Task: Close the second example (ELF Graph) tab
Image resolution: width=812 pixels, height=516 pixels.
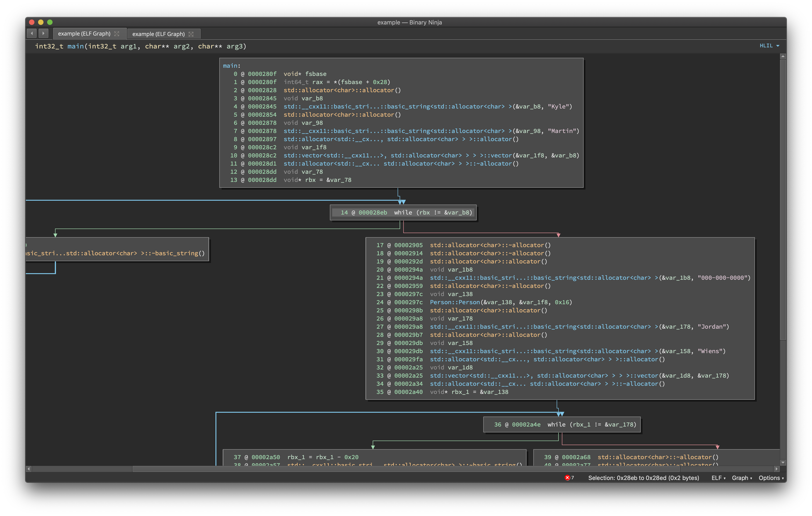Action: 191,34
